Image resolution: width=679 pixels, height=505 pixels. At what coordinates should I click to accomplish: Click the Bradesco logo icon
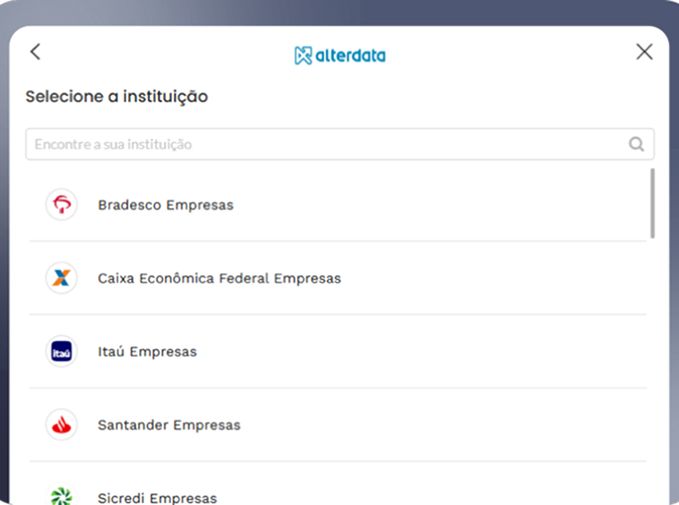(62, 205)
